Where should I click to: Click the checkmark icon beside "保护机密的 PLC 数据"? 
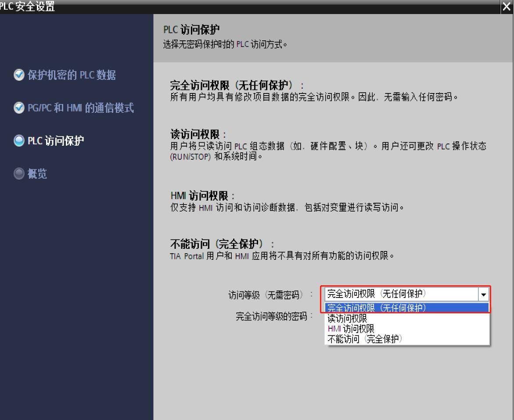tap(18, 75)
